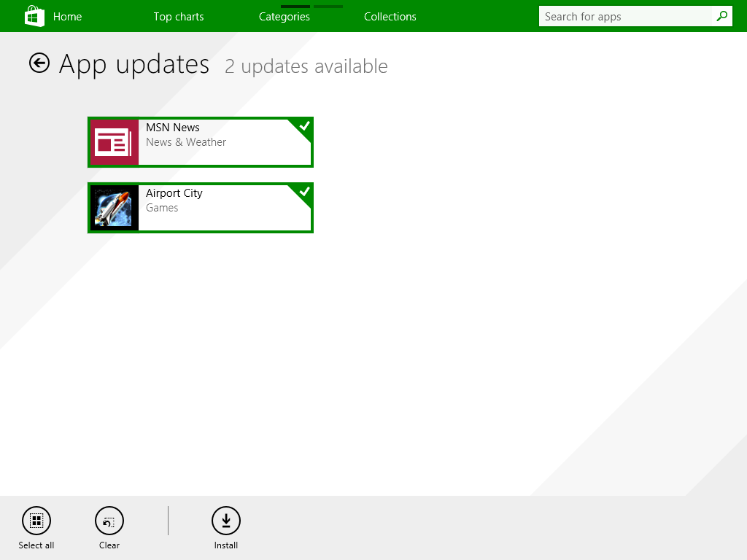The image size is (747, 560).
Task: Click the Install label
Action: click(x=226, y=545)
